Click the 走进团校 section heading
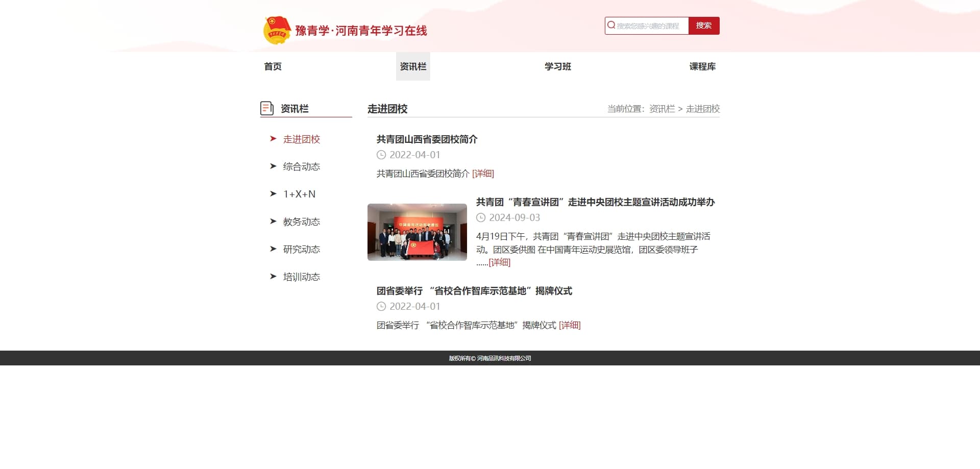Screen dimensions: 980x469 tap(387, 109)
